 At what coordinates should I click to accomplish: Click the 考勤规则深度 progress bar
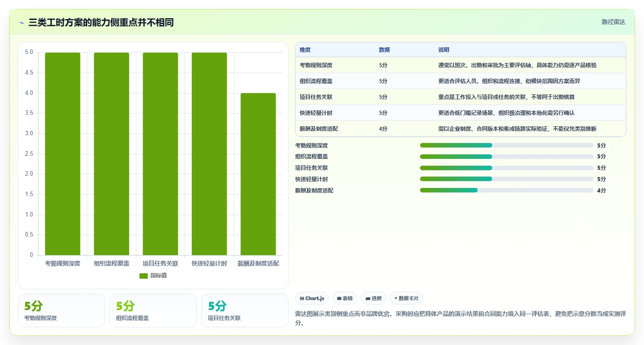507,145
